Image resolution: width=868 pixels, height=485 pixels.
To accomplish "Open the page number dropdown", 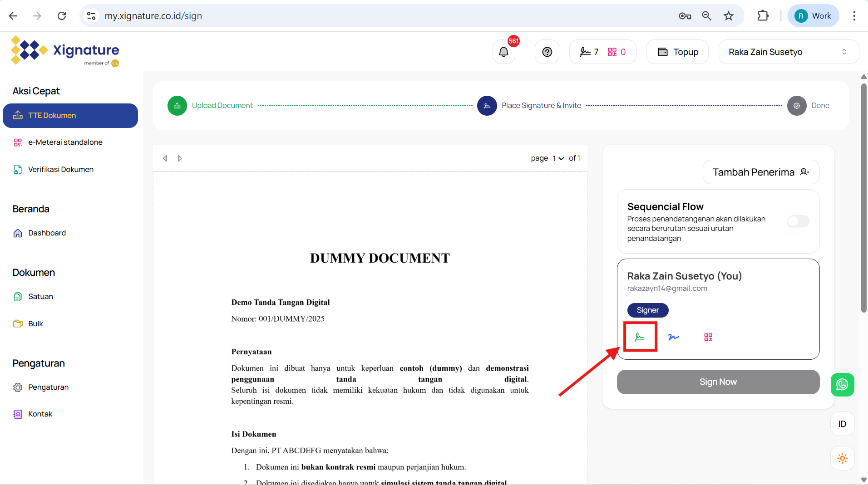I will pos(558,158).
